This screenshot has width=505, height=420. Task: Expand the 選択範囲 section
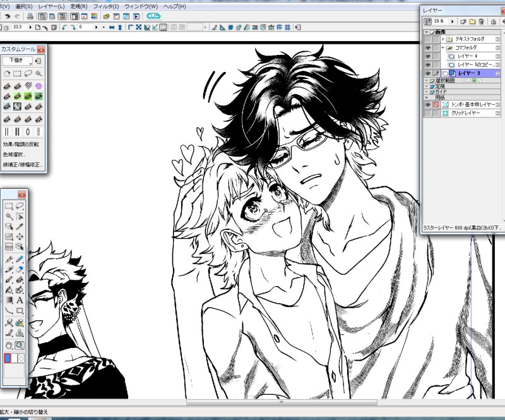pyautogui.click(x=427, y=81)
